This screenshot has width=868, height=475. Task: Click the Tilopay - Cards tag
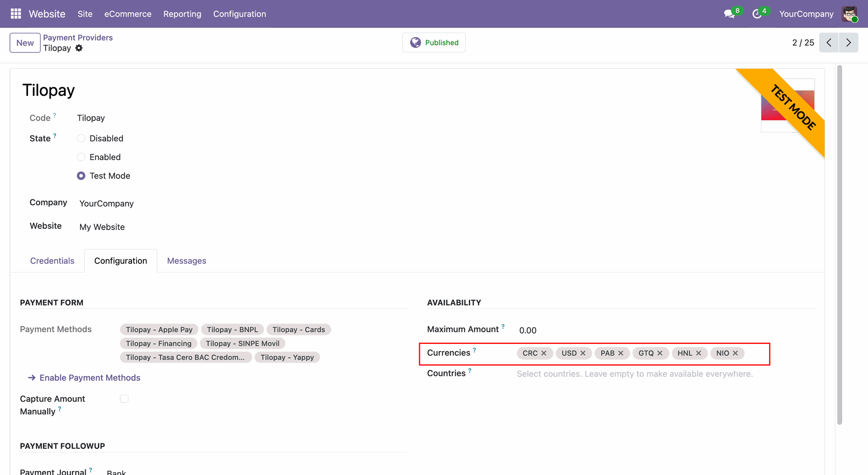299,329
